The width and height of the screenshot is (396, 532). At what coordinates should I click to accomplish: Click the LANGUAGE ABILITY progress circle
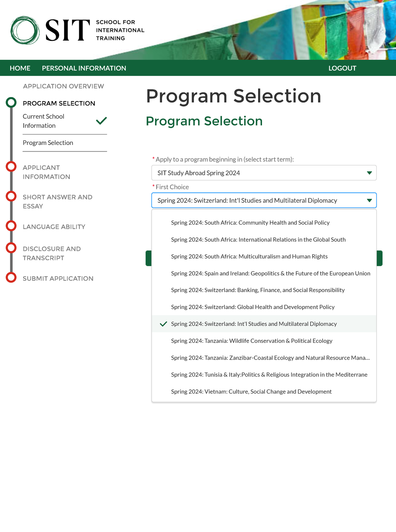tap(11, 226)
